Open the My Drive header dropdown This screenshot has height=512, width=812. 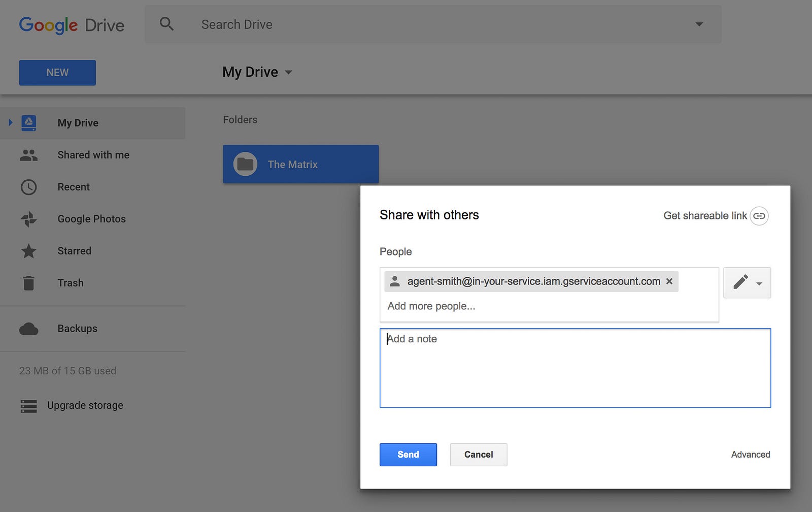click(x=257, y=72)
